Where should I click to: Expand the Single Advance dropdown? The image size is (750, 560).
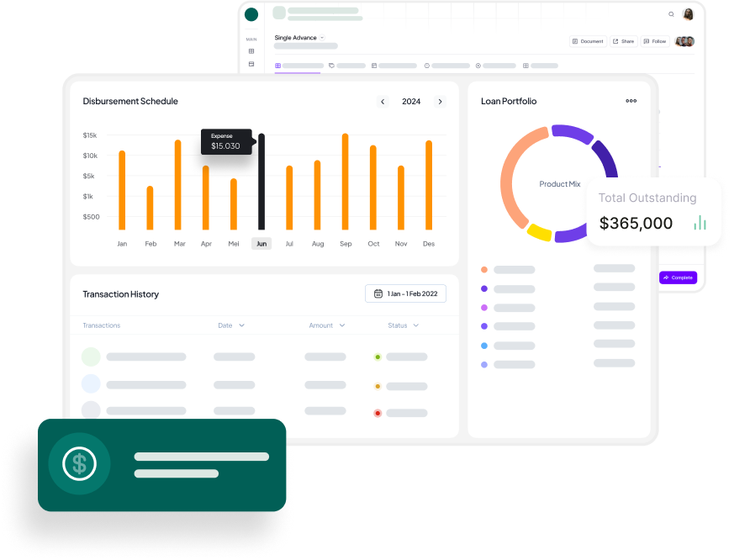(x=322, y=38)
